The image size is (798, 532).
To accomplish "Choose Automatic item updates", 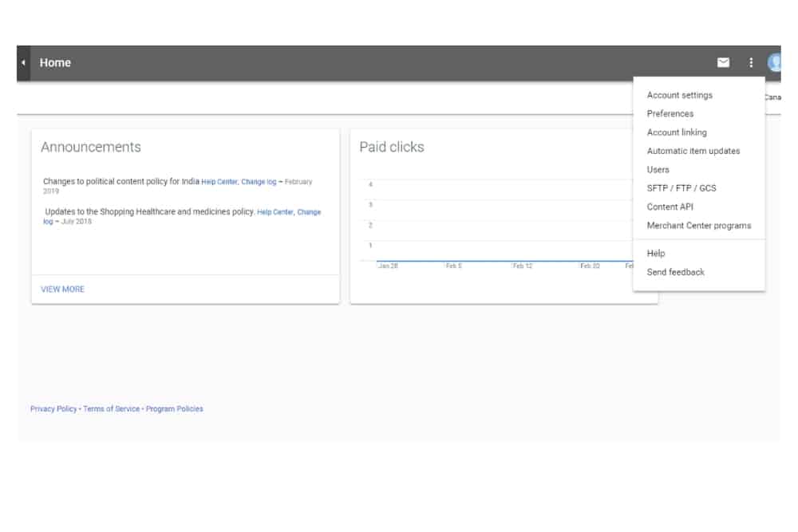I will 693,151.
